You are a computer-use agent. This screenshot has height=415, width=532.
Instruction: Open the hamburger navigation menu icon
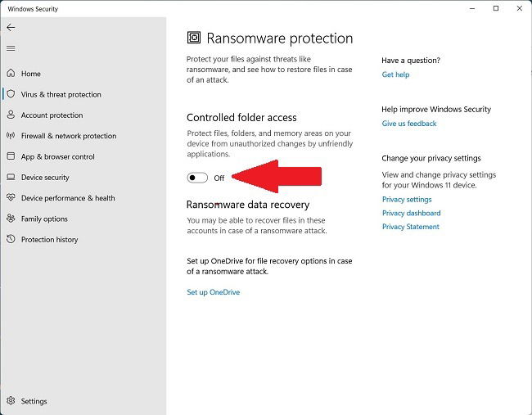11,48
